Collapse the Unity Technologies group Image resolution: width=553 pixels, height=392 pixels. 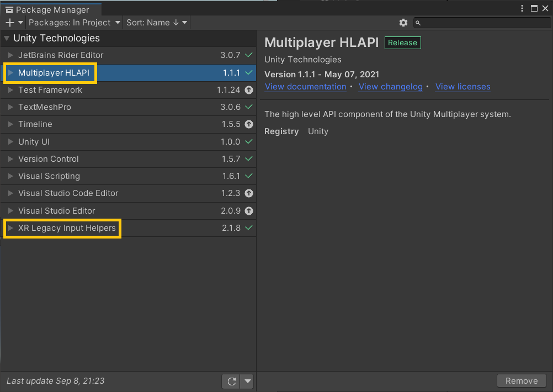7,38
